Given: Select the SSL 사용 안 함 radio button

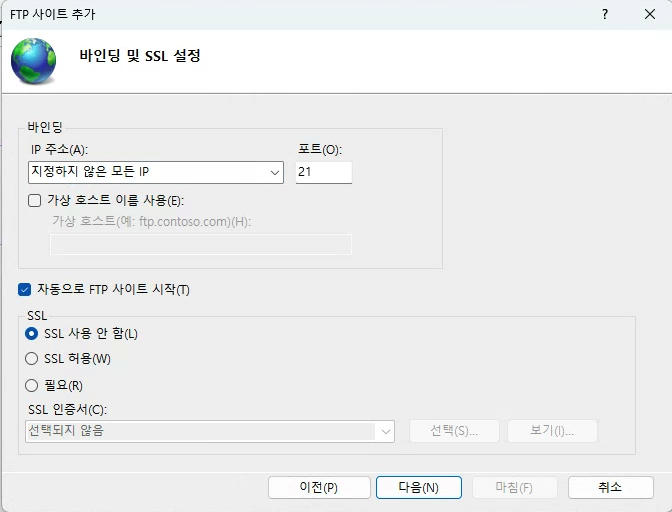Looking at the screenshot, I should (x=31, y=334).
